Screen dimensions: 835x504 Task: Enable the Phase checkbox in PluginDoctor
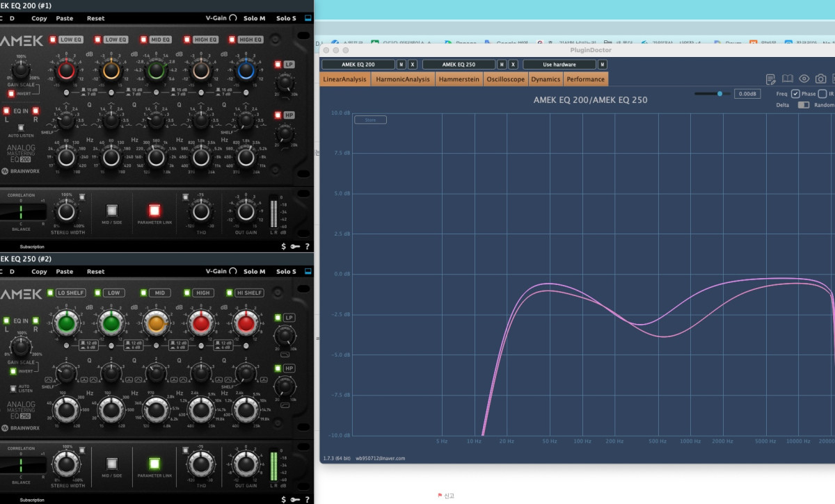coord(795,94)
